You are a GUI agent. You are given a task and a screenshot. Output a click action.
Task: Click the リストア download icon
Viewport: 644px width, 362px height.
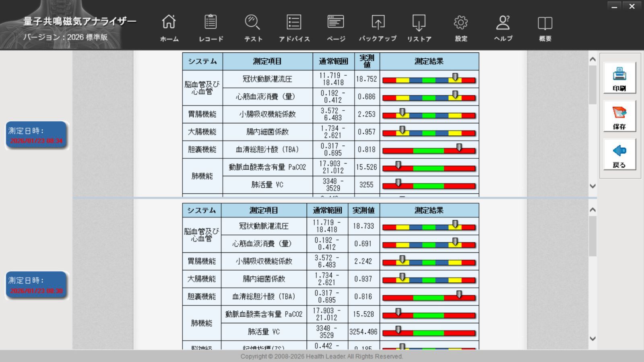419,23
